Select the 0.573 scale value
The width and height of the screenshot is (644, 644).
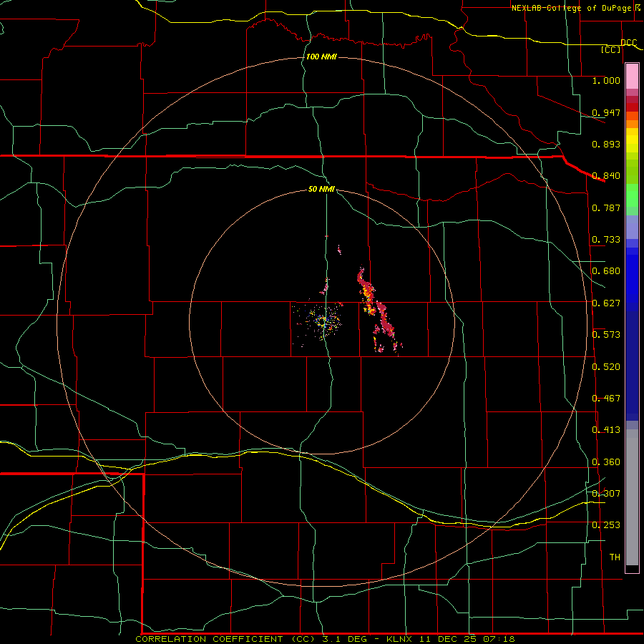coord(606,335)
